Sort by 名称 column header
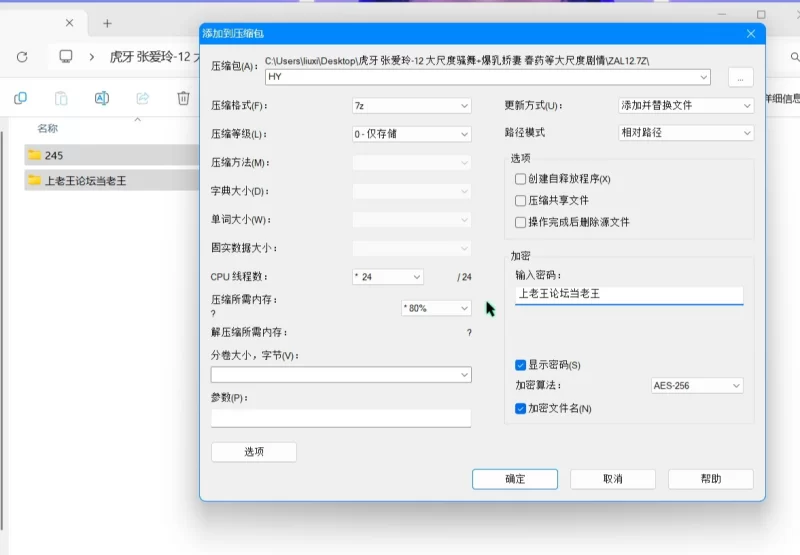800x555 pixels. click(47, 129)
